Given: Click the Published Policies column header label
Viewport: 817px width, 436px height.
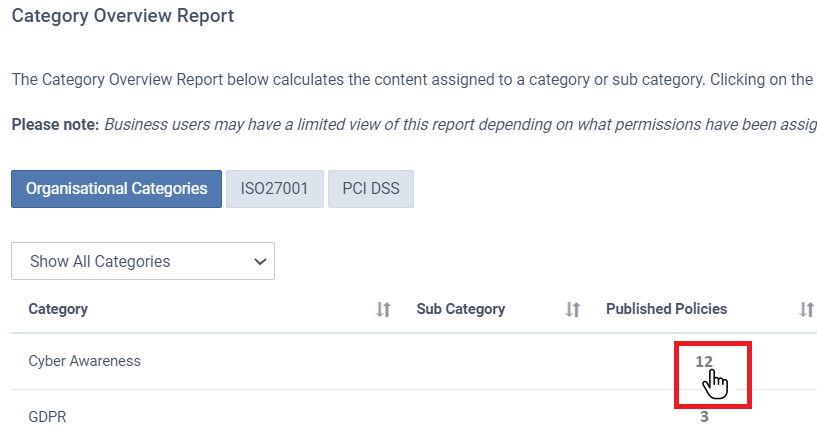Looking at the screenshot, I should (x=666, y=309).
